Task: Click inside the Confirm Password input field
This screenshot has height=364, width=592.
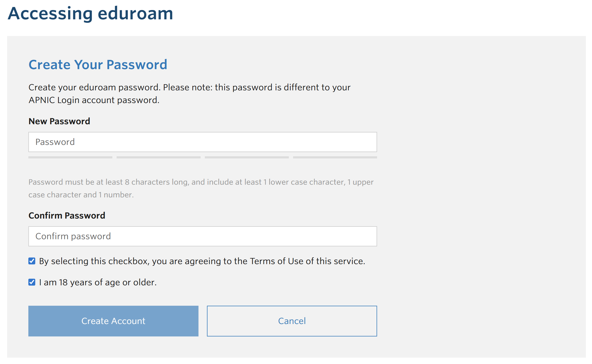Action: 202,236
